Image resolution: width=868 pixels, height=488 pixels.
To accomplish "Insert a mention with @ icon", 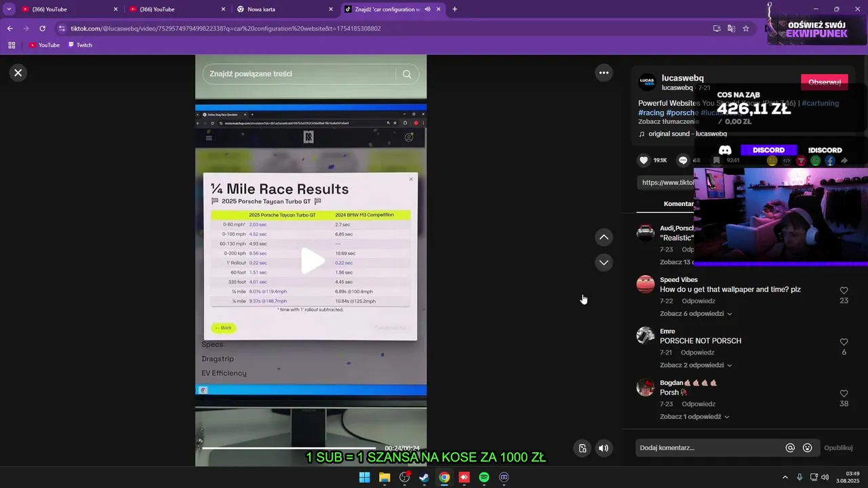I will (790, 448).
